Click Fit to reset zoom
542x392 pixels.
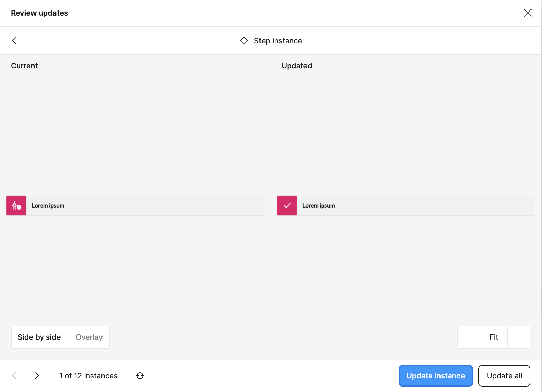point(494,337)
